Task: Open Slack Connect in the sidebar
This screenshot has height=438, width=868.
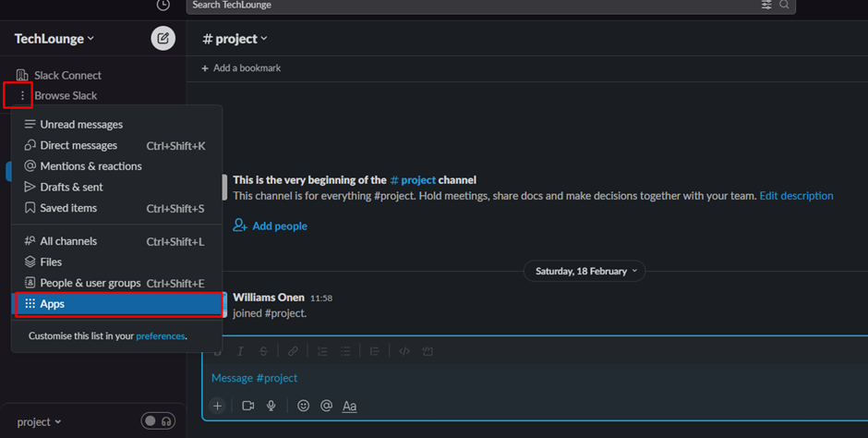Action: tap(67, 75)
